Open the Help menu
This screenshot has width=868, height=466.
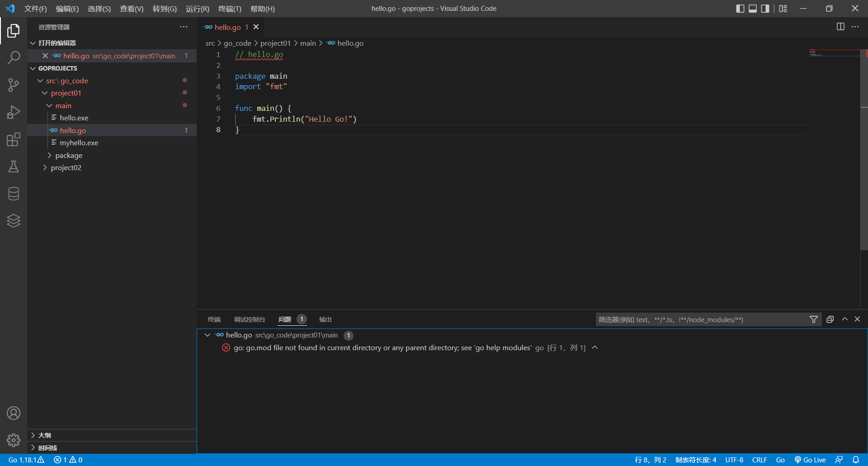point(263,9)
